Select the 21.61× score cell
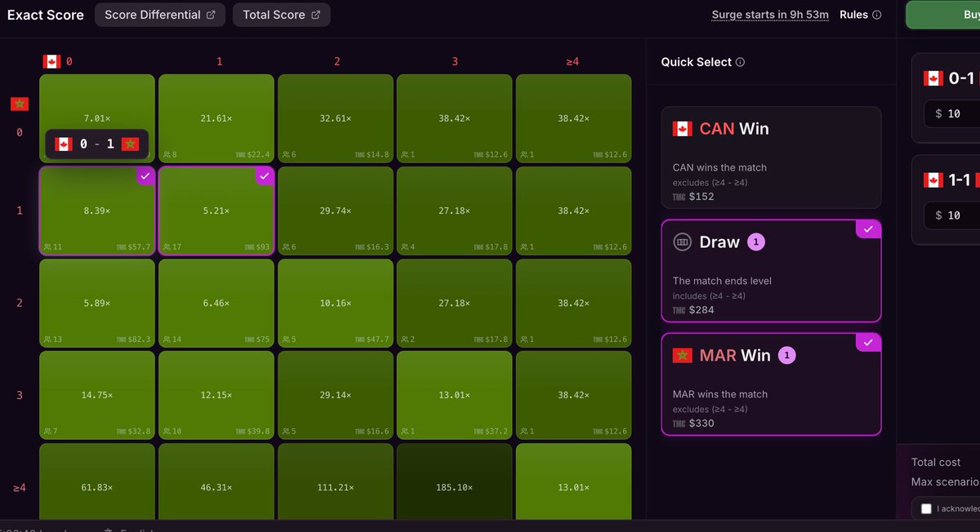The height and width of the screenshot is (532, 980). pos(216,118)
